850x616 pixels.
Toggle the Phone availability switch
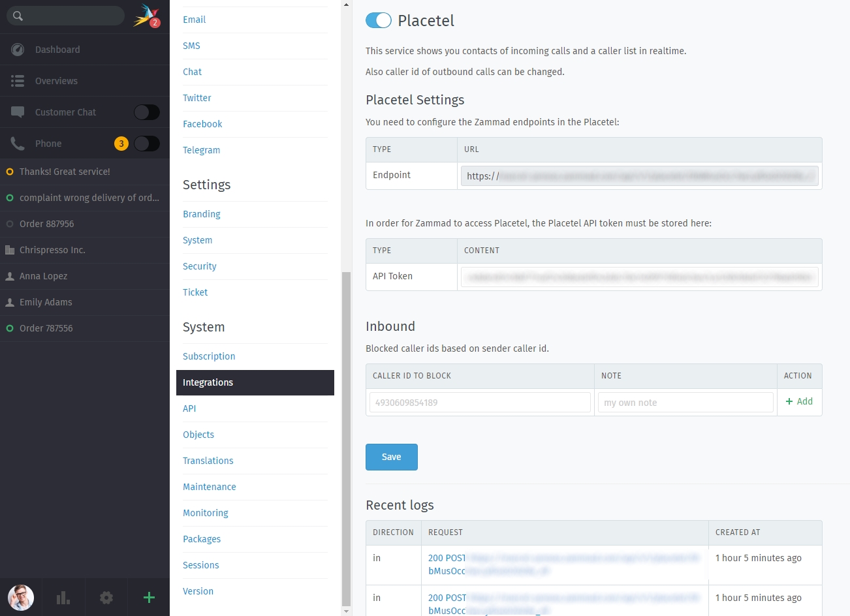(x=147, y=144)
